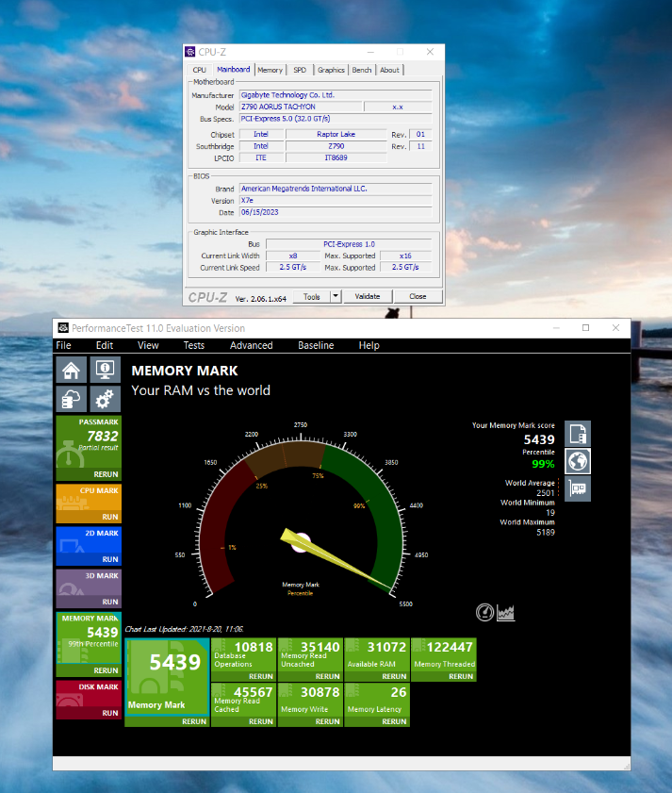
Task: Open the system information monitor icon
Action: (106, 371)
